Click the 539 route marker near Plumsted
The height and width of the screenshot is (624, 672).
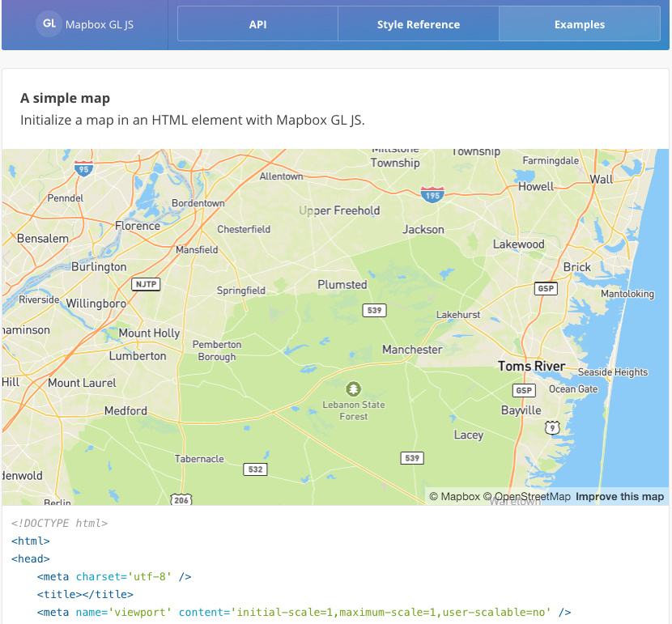(374, 310)
